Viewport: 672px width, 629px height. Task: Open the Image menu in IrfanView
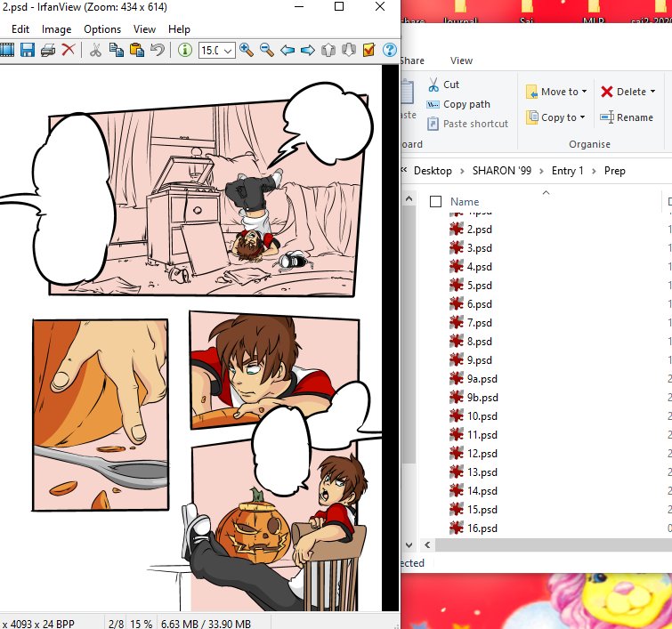tap(57, 29)
